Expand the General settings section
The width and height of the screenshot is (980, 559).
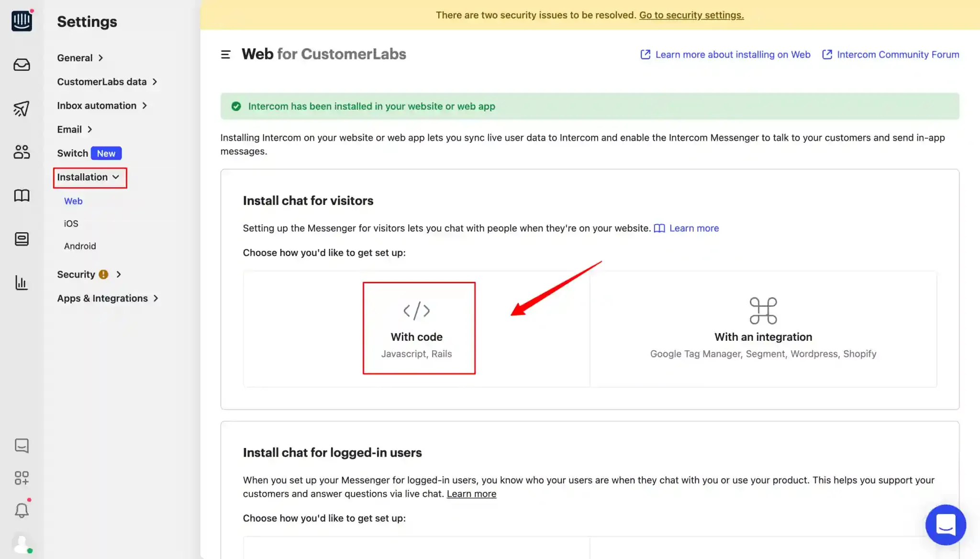pyautogui.click(x=80, y=58)
